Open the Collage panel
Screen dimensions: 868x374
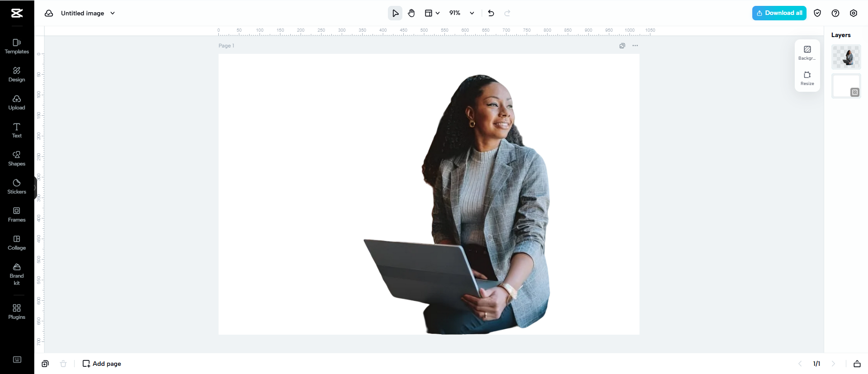(17, 242)
